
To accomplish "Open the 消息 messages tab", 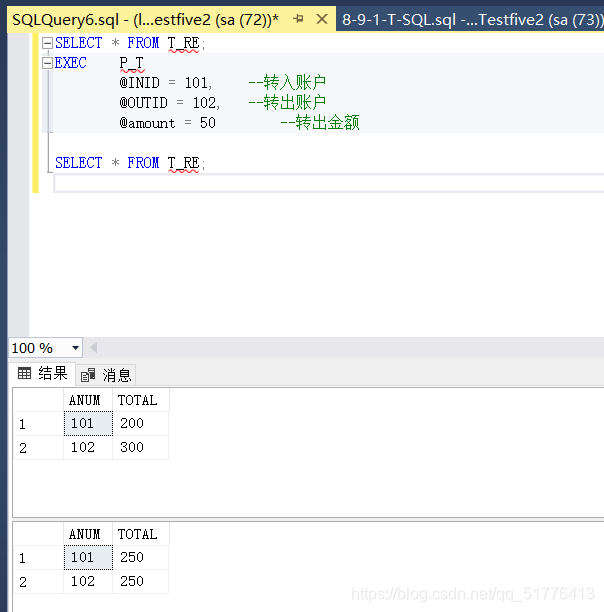I will (x=106, y=375).
